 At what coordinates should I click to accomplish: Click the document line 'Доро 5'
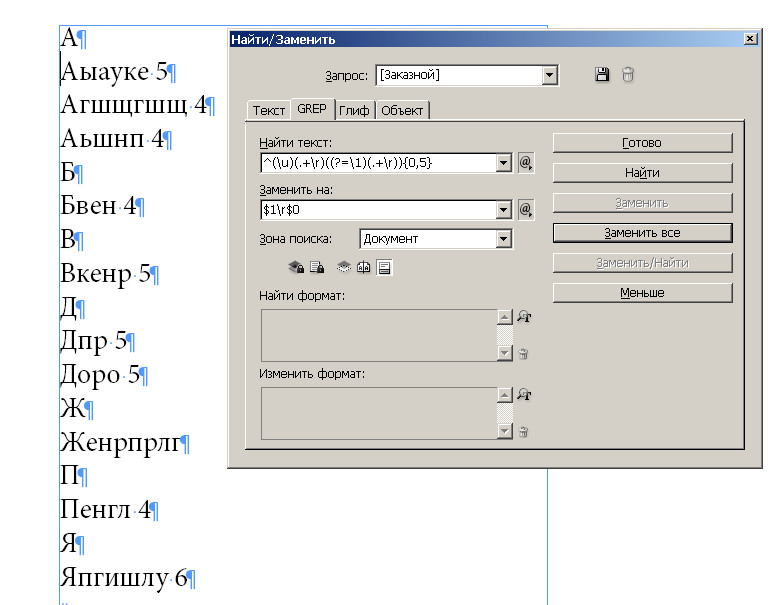[104, 375]
